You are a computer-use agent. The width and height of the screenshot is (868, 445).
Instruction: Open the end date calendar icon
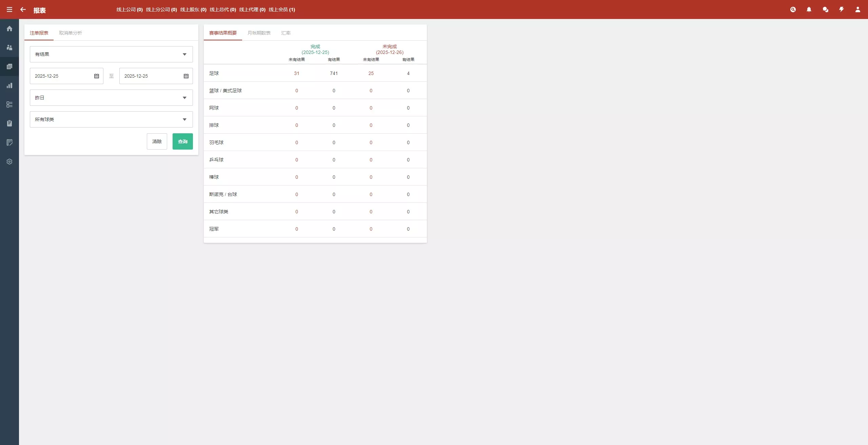186,76
